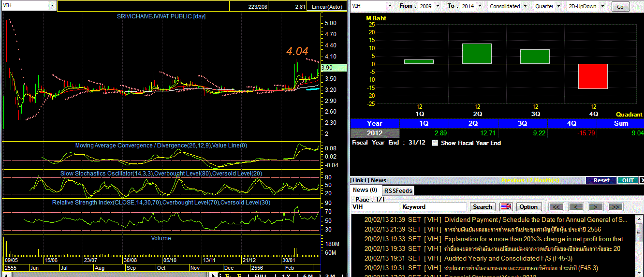Click the Option button

pos(528,207)
